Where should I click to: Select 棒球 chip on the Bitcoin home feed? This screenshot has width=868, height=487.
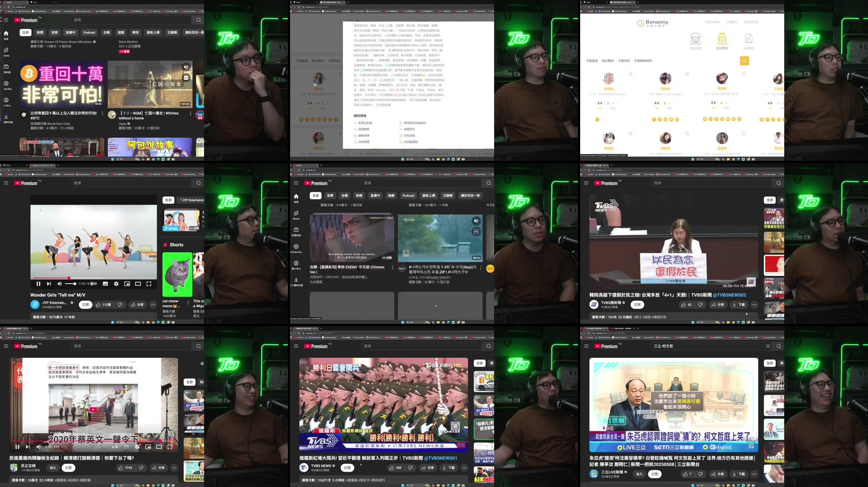[x=135, y=33]
